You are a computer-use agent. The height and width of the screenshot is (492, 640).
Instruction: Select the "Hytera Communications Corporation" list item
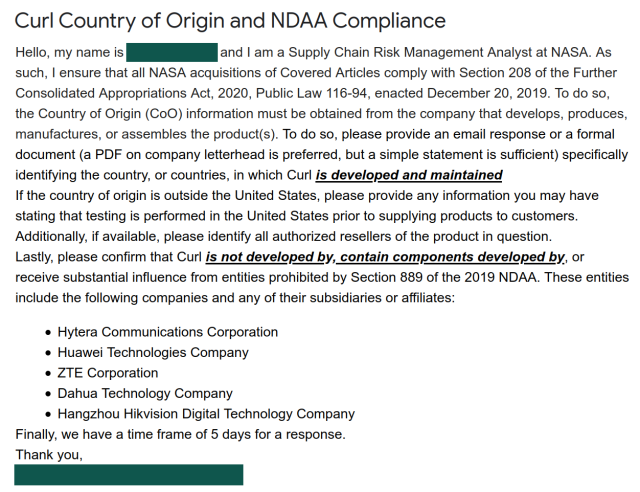tap(168, 332)
